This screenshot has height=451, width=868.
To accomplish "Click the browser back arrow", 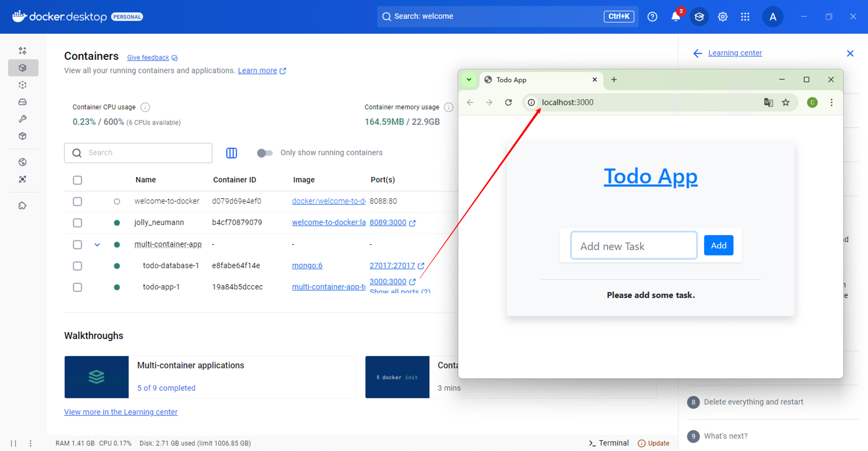I will 470,102.
